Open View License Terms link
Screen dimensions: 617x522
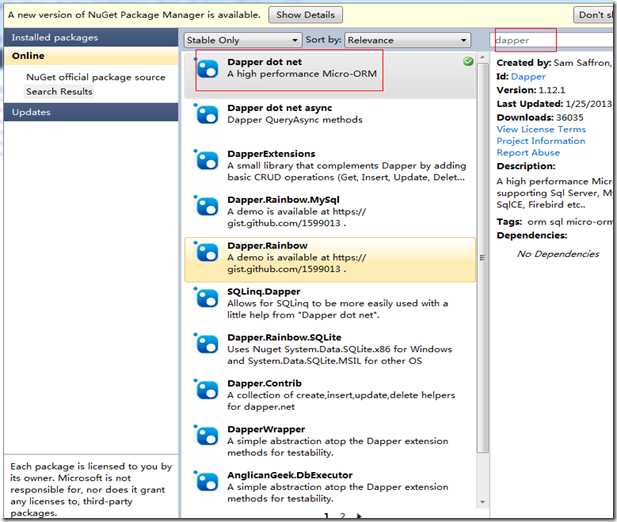click(541, 129)
